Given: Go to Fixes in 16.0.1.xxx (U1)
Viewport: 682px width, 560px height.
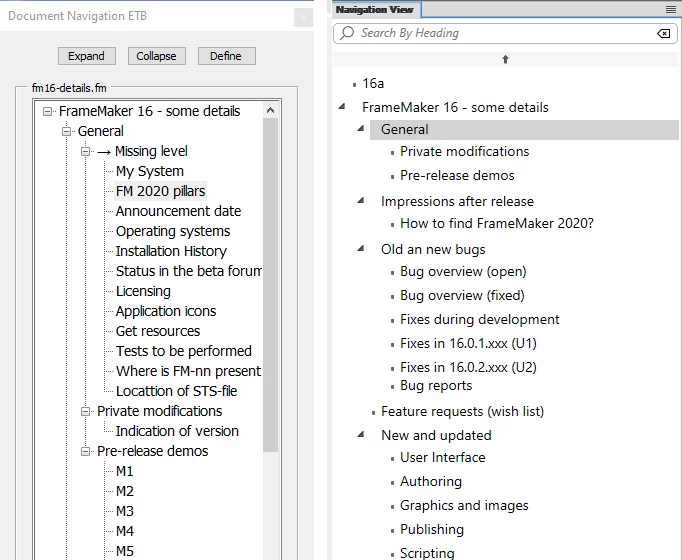Looking at the screenshot, I should point(468,343).
